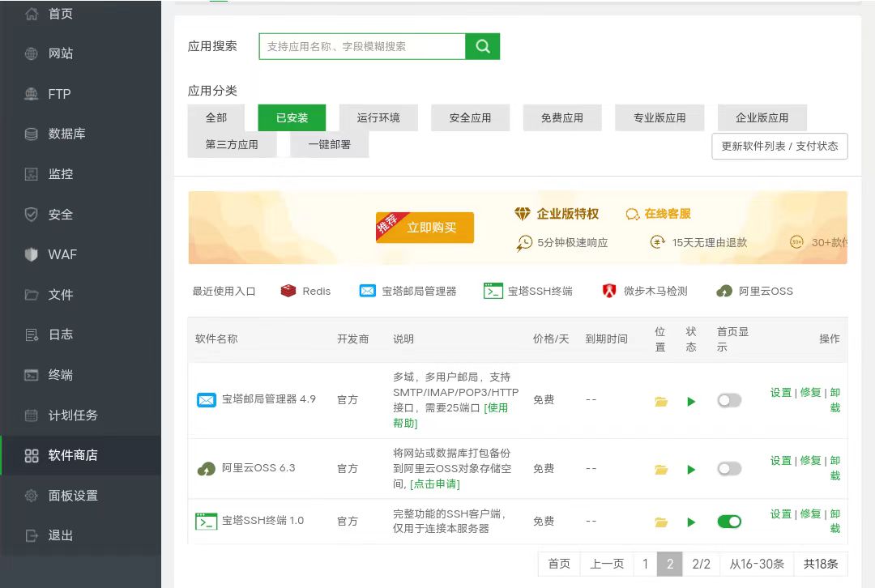Open folder location for 宝塔邮局管理器
The width and height of the screenshot is (875, 588).
click(661, 401)
